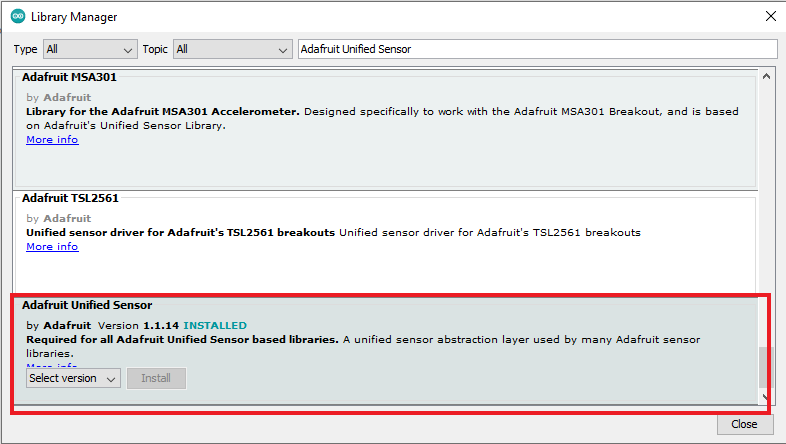Expand the Select version dropdown
The width and height of the screenshot is (786, 444).
point(73,378)
